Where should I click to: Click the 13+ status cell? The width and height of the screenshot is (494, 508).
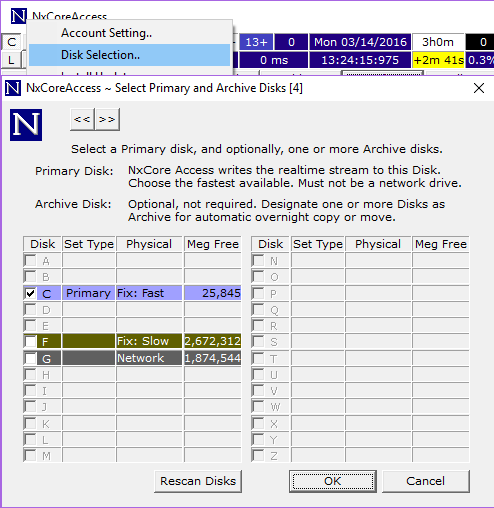coord(256,42)
